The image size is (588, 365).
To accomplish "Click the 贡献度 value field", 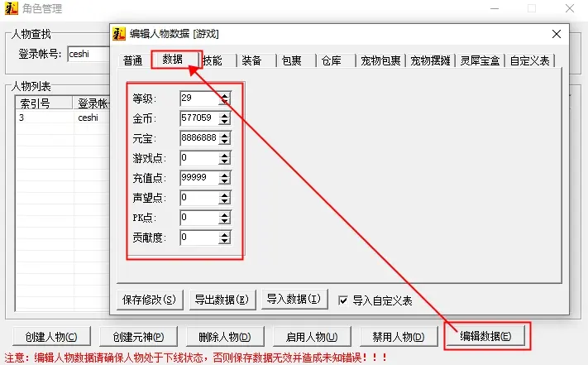I will tap(199, 238).
